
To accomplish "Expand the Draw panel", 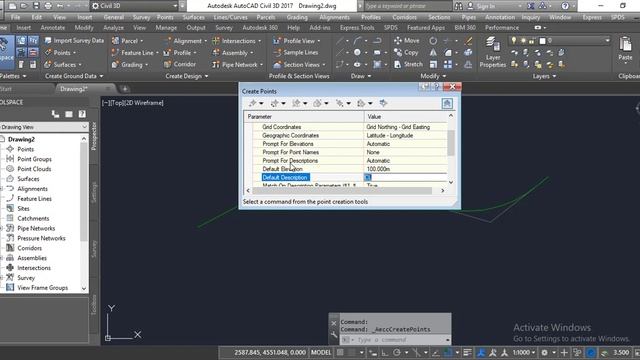I will (361, 76).
